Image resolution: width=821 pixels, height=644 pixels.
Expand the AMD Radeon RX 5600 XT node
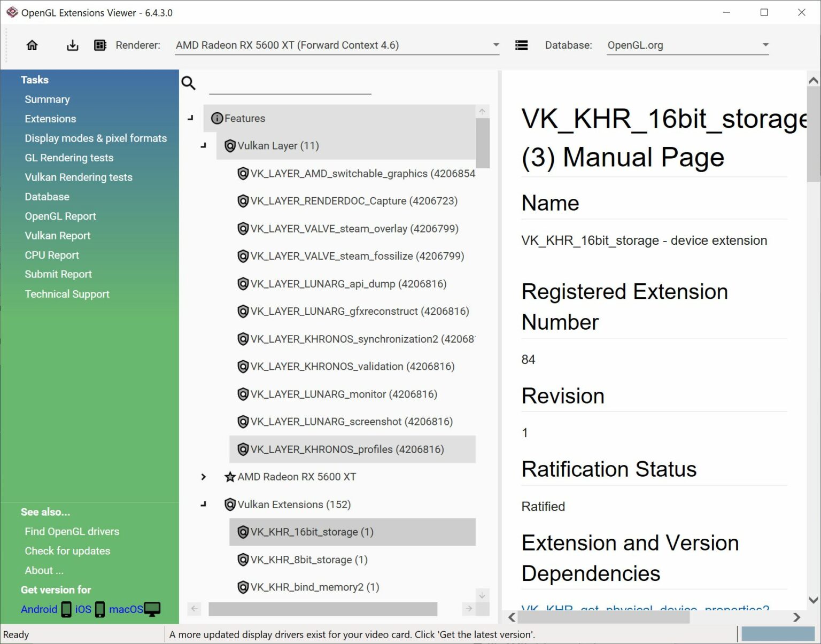point(203,477)
